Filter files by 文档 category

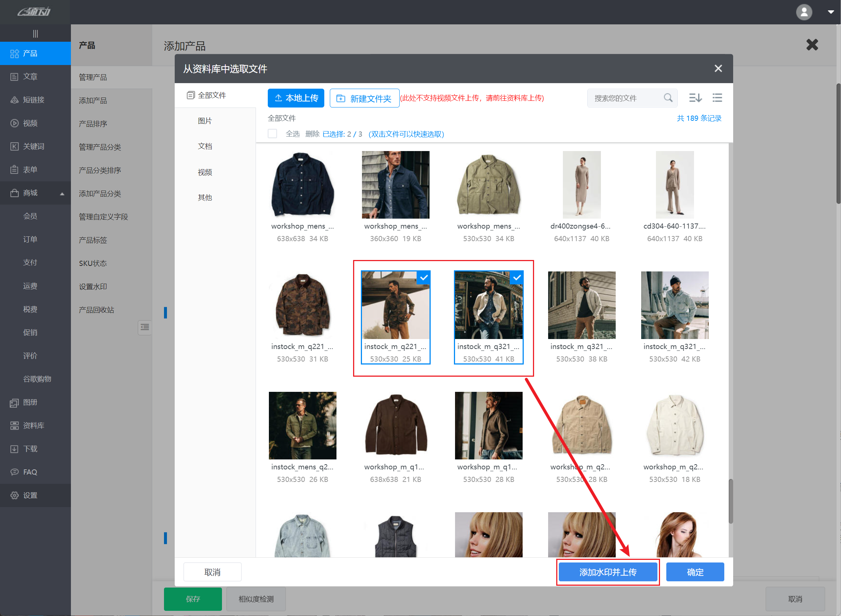click(x=205, y=146)
